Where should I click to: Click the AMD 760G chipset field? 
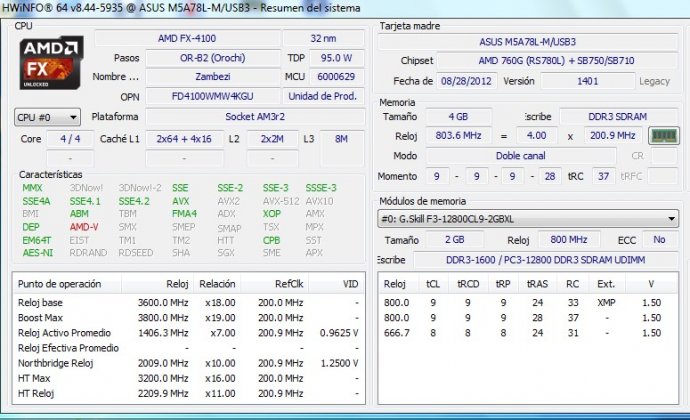(557, 61)
